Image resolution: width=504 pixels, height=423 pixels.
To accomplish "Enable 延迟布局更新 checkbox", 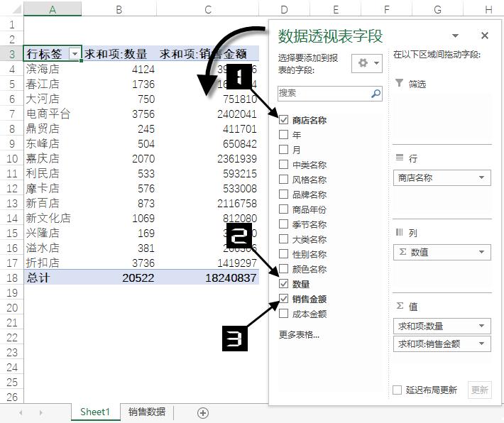I will 398,390.
